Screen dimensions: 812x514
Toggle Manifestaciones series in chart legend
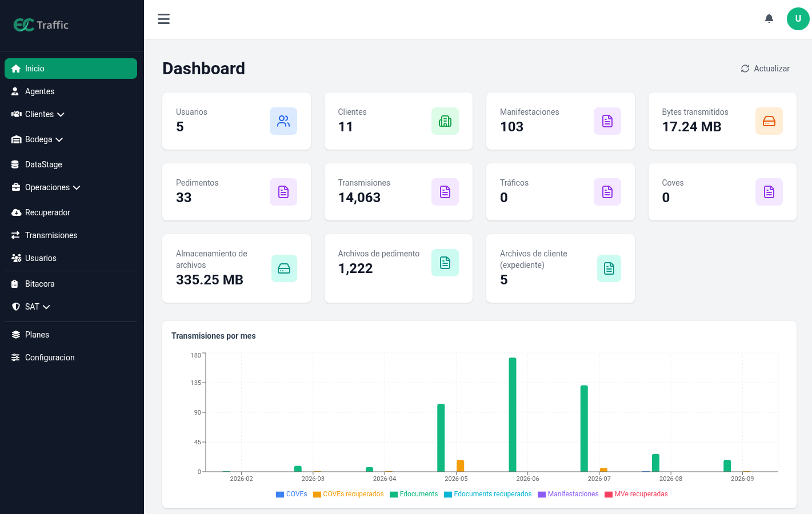pos(568,494)
